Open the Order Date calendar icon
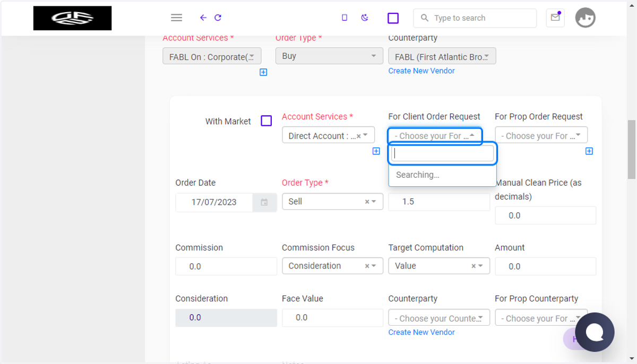637x364 pixels. pyautogui.click(x=264, y=202)
